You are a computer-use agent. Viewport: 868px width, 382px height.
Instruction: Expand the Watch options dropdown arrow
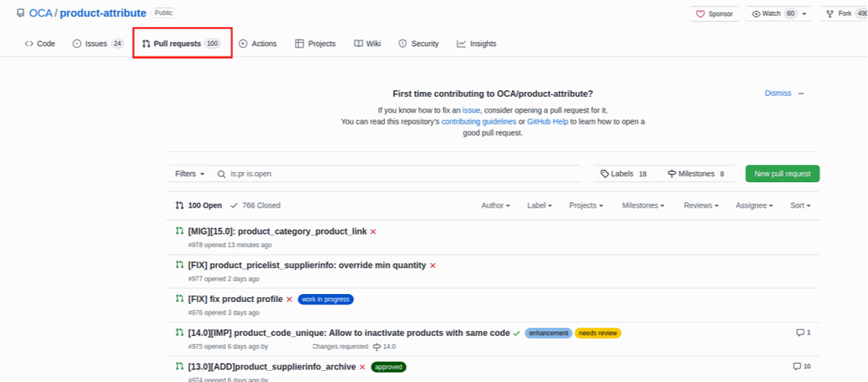[x=805, y=14]
